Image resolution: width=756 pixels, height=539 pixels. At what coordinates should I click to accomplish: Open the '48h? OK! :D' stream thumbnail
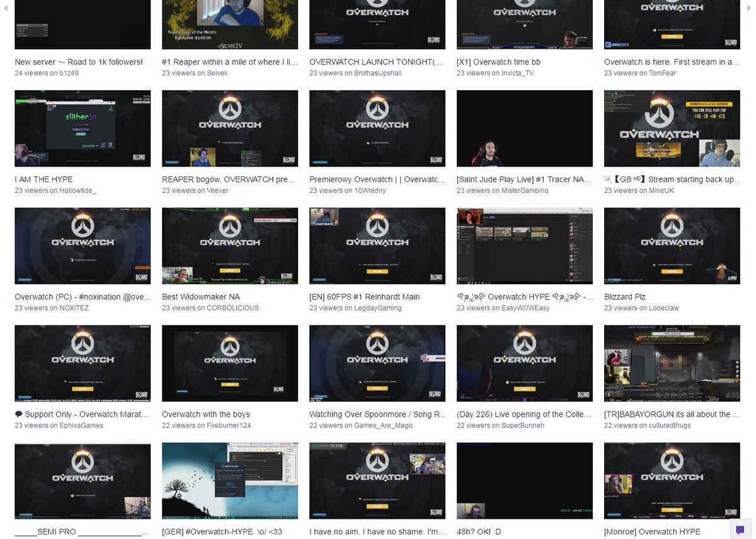pos(525,481)
